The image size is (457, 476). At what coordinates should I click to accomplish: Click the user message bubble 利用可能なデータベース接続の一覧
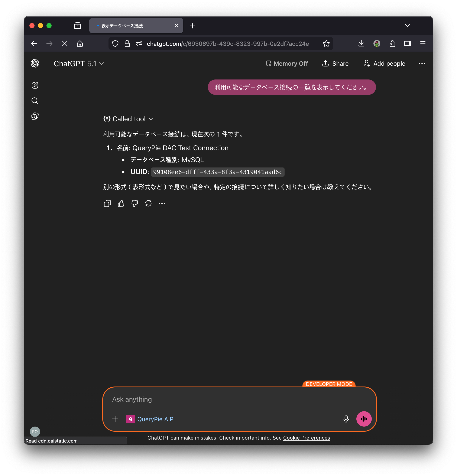[x=292, y=87]
